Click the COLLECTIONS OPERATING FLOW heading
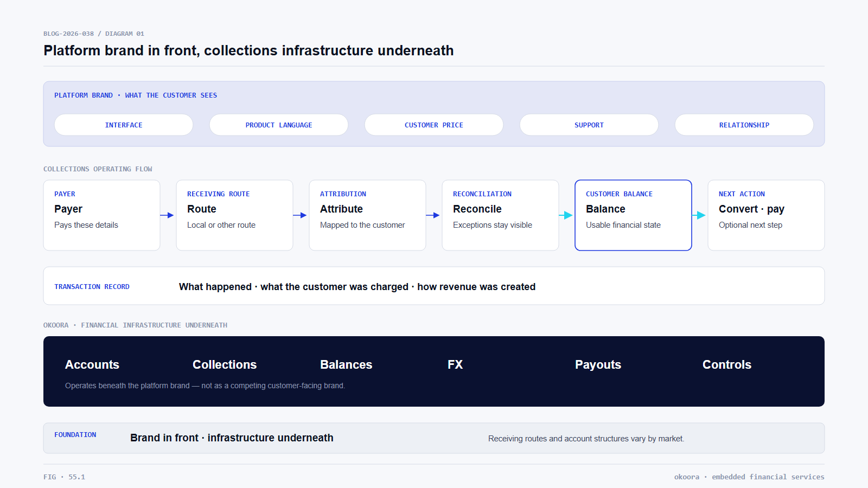868x488 pixels. pos(98,169)
